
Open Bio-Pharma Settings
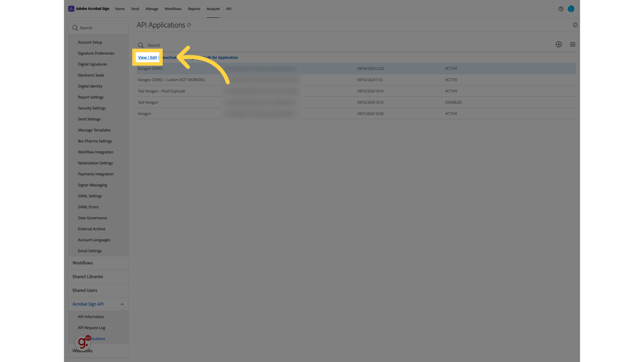coord(95,141)
